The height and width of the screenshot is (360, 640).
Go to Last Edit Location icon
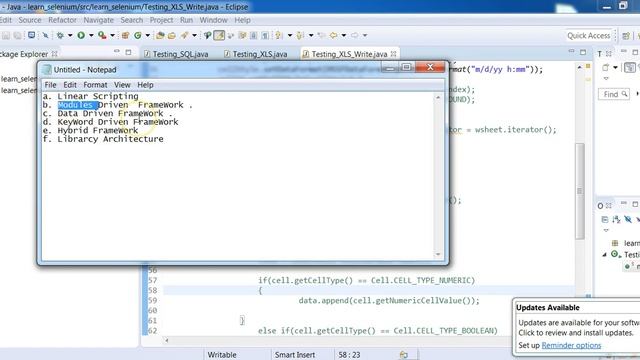pos(322,36)
